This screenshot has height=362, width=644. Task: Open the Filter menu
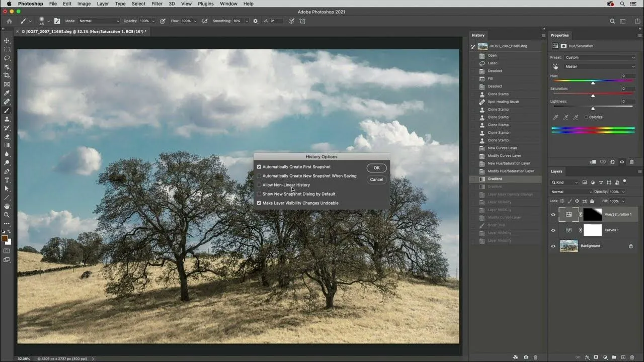tap(156, 4)
